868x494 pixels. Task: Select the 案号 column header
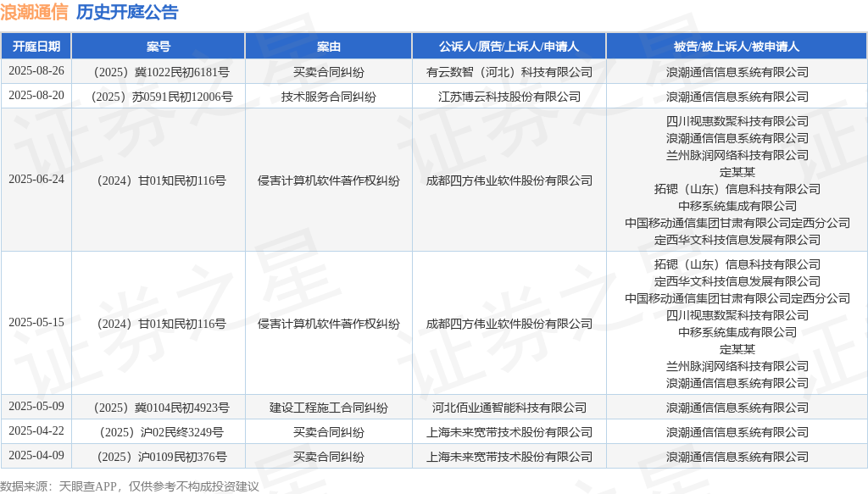click(159, 47)
